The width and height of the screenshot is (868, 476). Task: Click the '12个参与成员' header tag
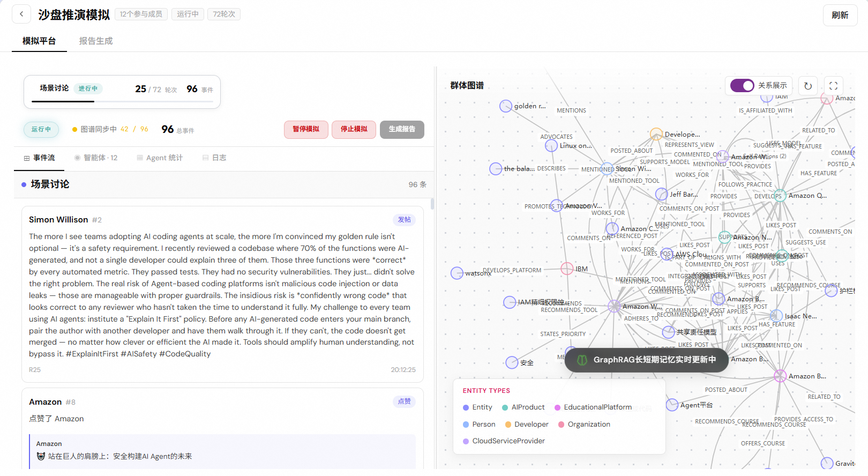click(141, 14)
